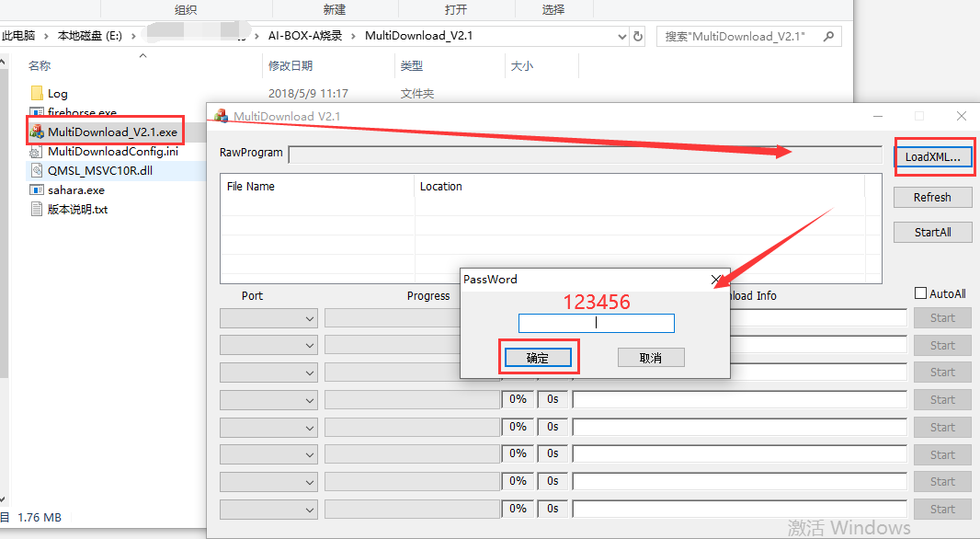Click the MultiDownload window title icon

(x=221, y=116)
